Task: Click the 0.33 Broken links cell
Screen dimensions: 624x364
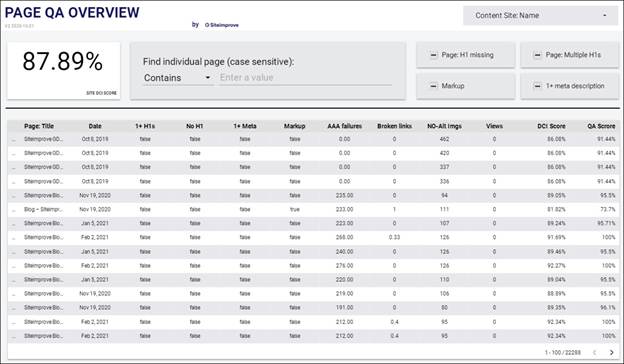Action: click(x=394, y=237)
